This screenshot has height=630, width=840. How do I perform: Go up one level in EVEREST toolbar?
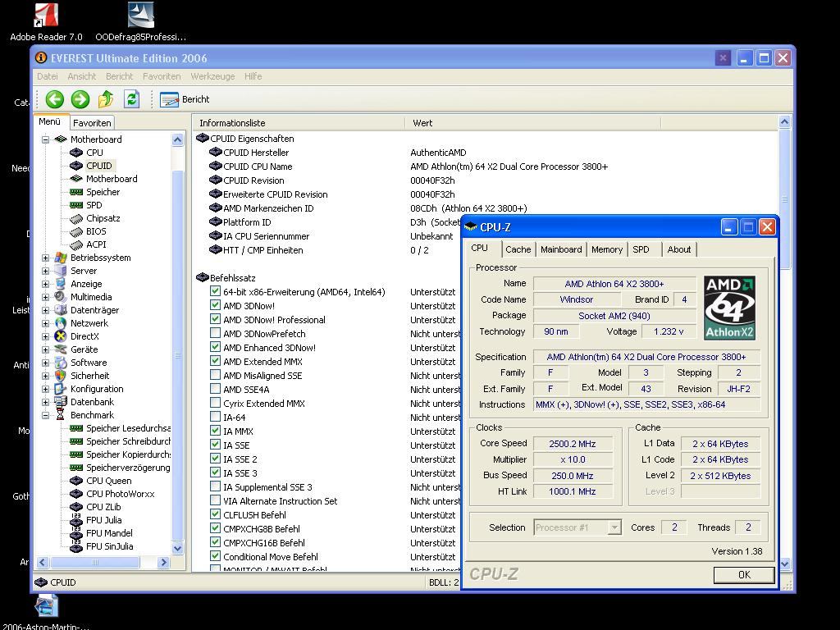point(106,99)
